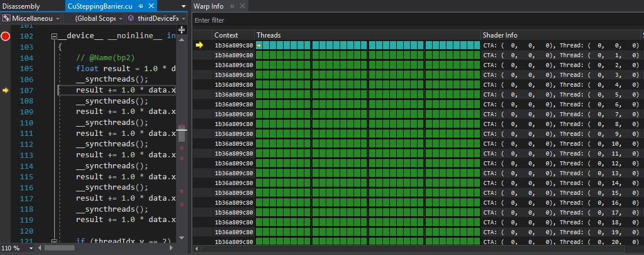Click the yellow current-line arrow at line 107
The height and width of the screenshot is (255, 644).
coord(6,90)
